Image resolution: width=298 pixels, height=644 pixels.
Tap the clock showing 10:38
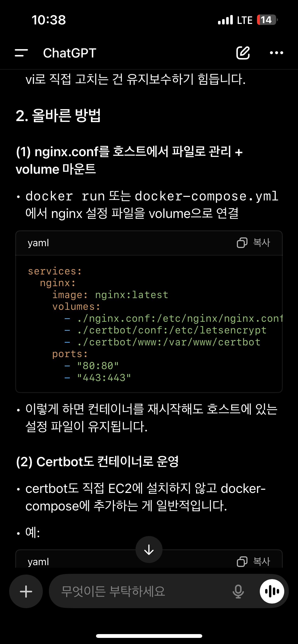point(49,20)
